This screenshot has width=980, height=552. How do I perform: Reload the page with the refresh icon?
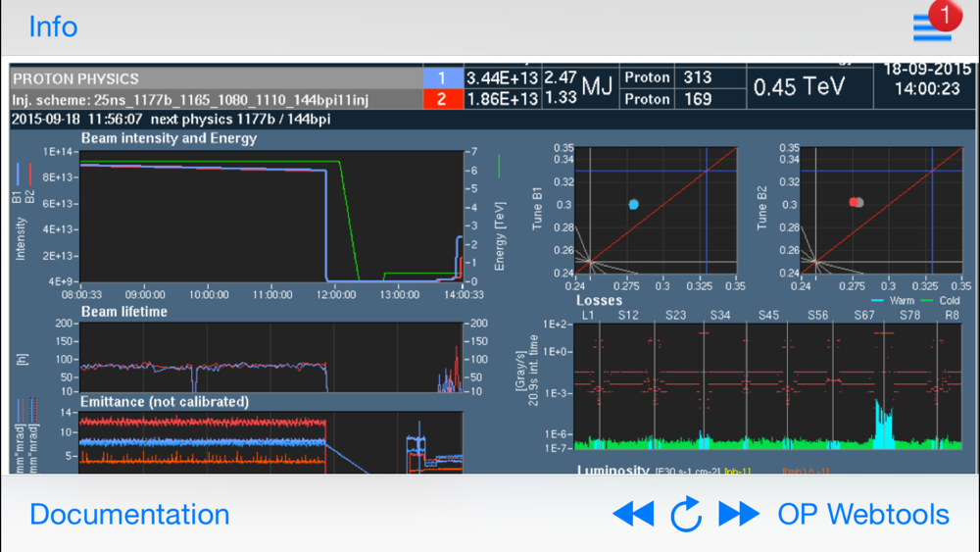[686, 514]
